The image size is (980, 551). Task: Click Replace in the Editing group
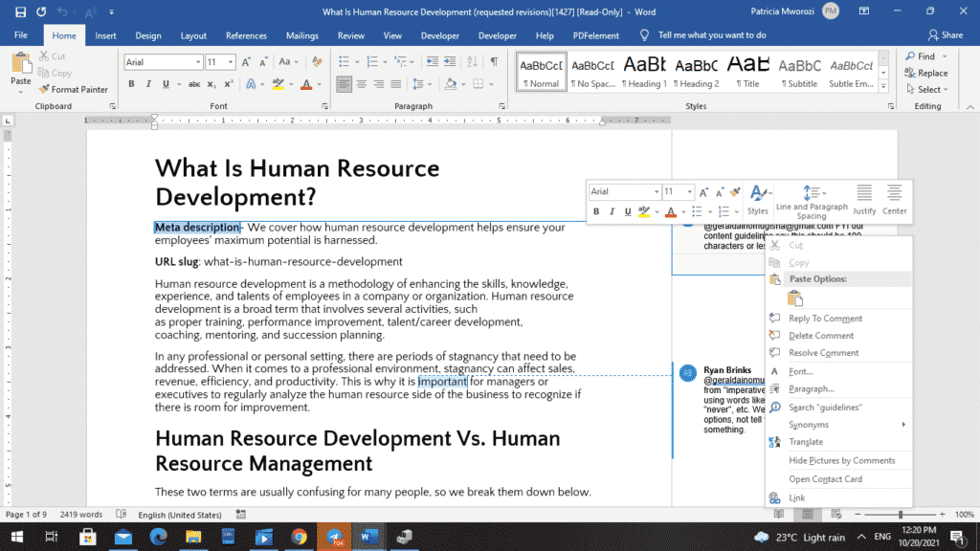tap(929, 73)
